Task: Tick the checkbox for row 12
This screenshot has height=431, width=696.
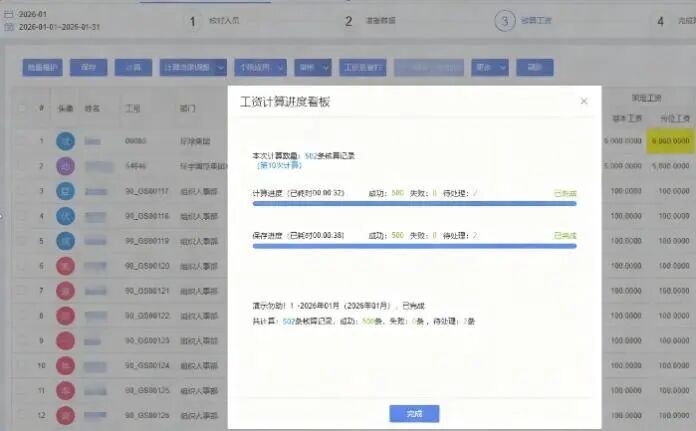Action: (x=21, y=415)
